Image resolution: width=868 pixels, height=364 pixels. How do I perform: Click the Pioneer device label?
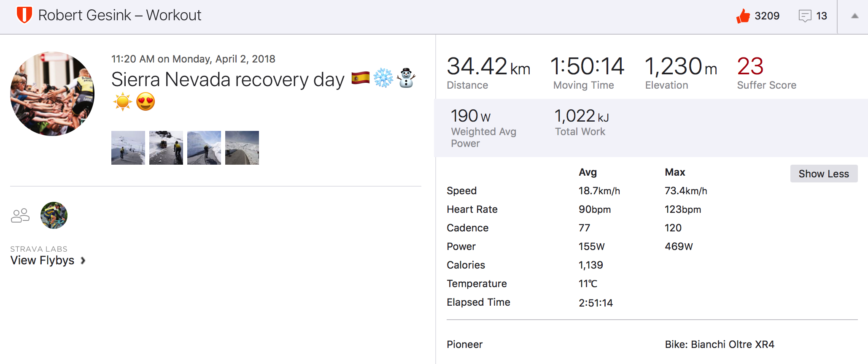[464, 344]
